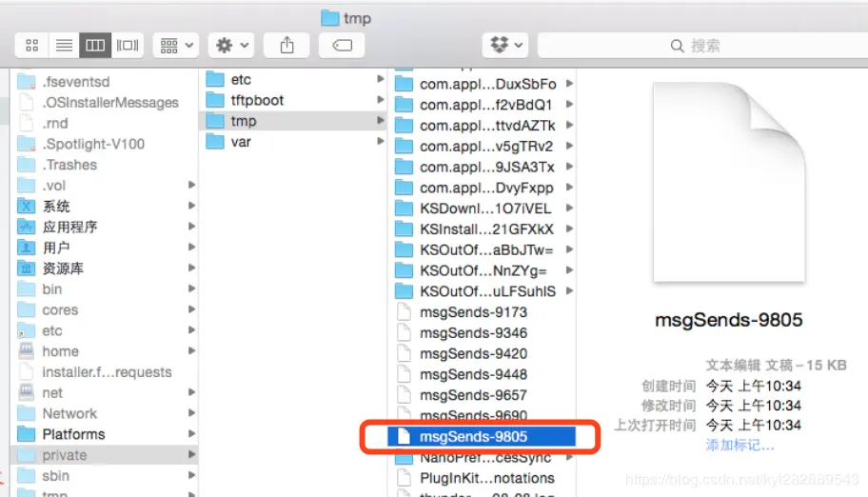Select the etc alias in first column
This screenshot has width=868, height=497.
point(104,330)
